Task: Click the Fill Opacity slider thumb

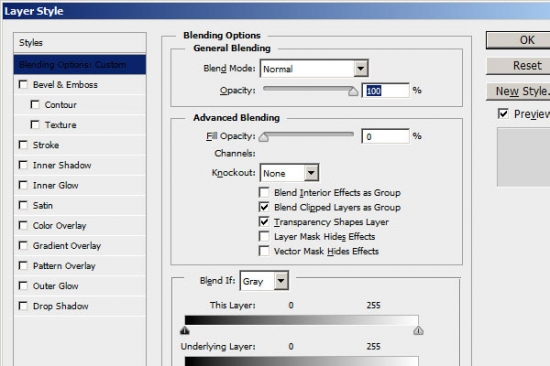Action: [x=264, y=137]
